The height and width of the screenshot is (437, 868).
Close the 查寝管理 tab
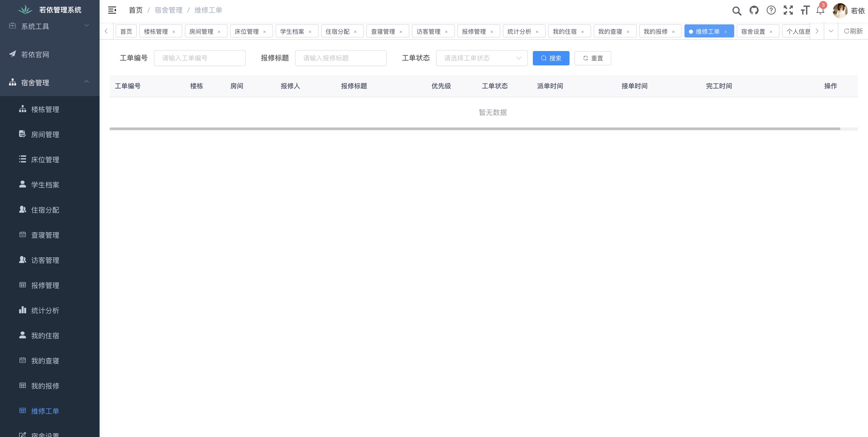click(401, 32)
